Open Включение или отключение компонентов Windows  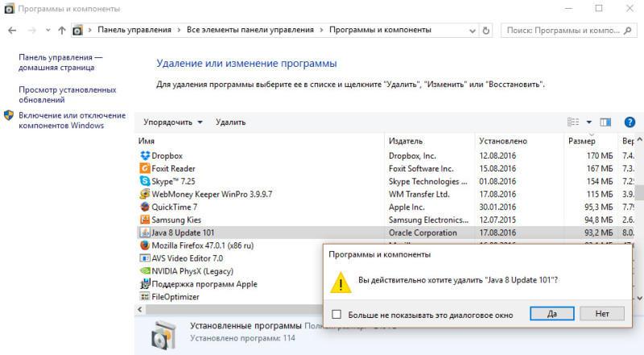pos(72,121)
